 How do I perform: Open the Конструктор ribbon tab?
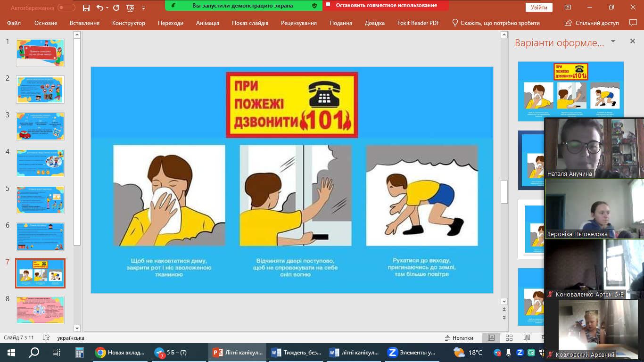(x=129, y=23)
